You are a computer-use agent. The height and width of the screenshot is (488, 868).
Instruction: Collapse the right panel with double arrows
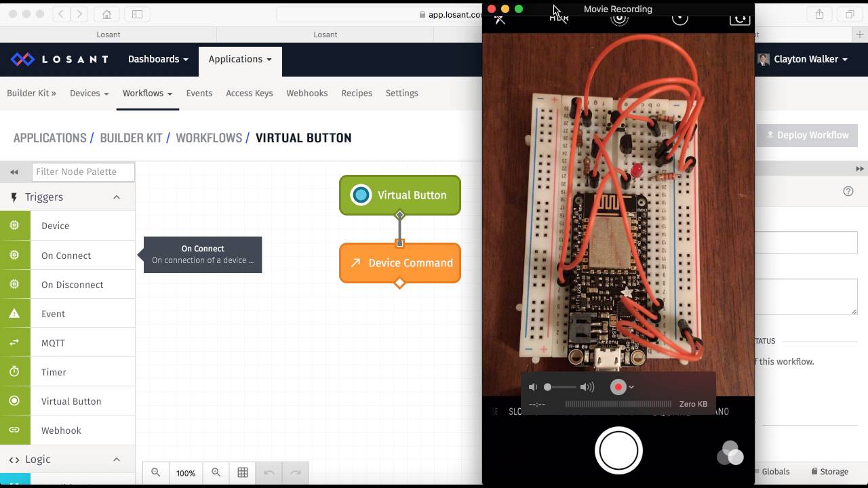(860, 169)
